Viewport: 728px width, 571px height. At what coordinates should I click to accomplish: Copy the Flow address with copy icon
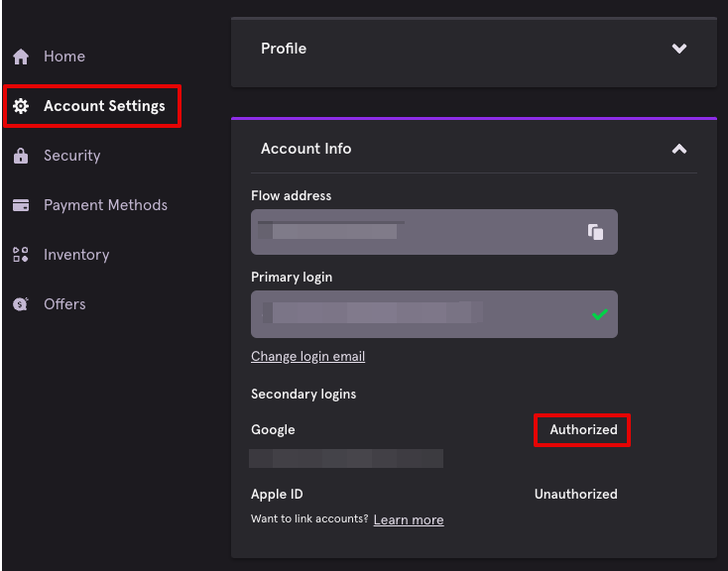[x=596, y=232]
